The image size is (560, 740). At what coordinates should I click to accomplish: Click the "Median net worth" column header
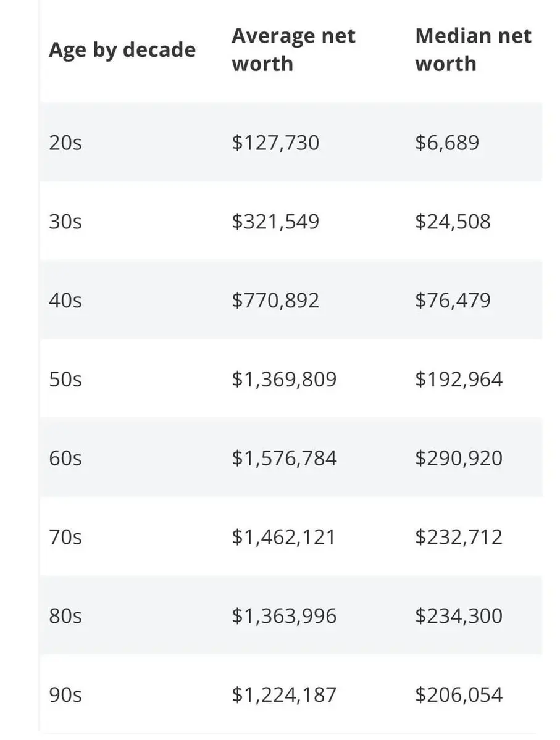point(473,49)
